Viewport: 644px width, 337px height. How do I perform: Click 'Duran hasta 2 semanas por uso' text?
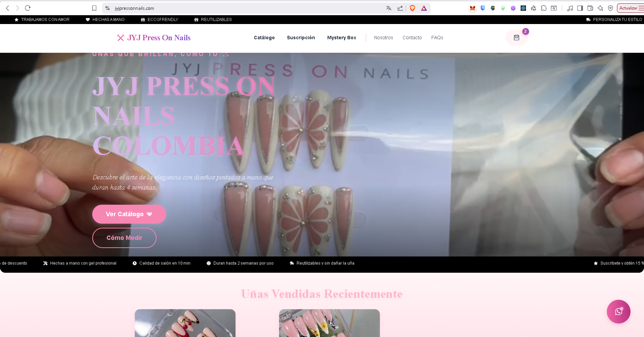point(243,263)
